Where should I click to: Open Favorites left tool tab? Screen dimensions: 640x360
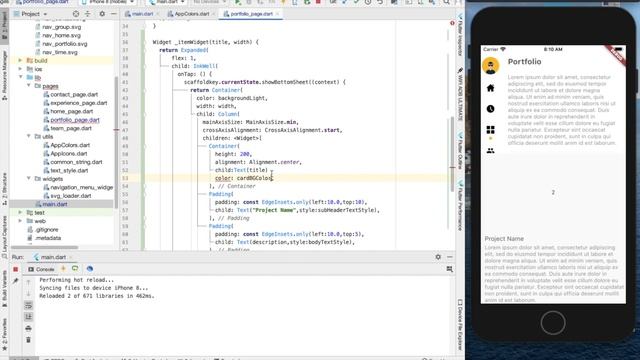(x=4, y=334)
